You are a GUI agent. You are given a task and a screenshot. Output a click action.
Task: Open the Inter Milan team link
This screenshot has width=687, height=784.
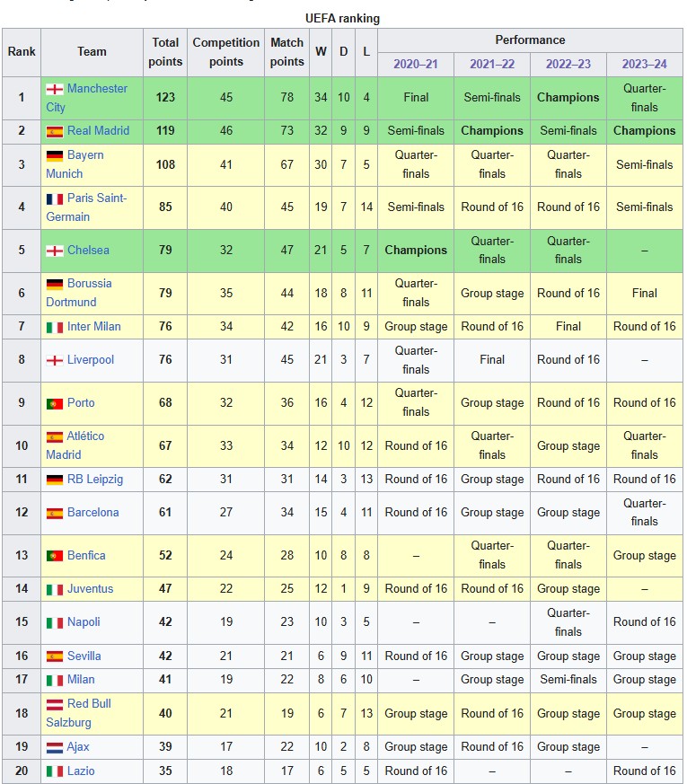tap(94, 327)
